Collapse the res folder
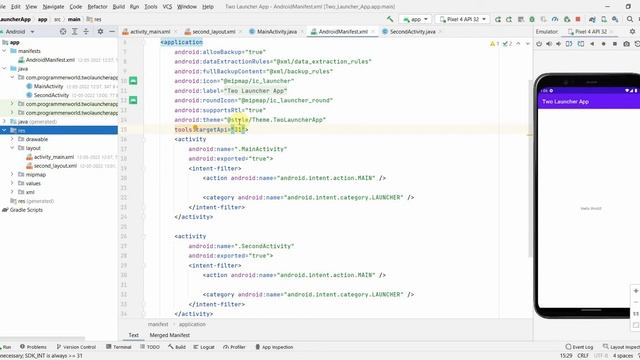This screenshot has width=640, height=360. pyautogui.click(x=4, y=130)
